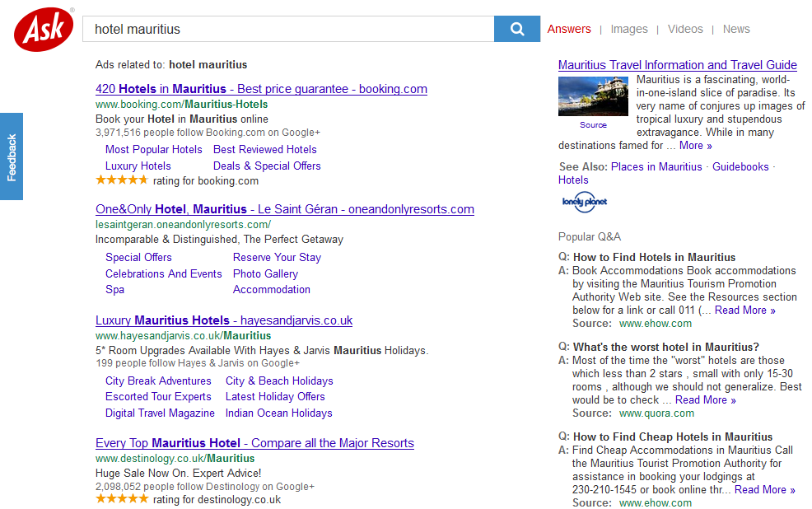Viewport: 812px width, 509px height.
Task: Open One&Only Hotel Le Saint Géran ad
Action: click(x=285, y=209)
